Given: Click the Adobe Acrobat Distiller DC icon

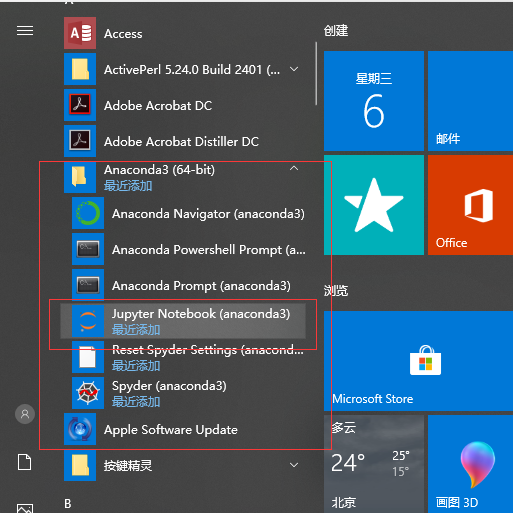Looking at the screenshot, I should (80, 141).
